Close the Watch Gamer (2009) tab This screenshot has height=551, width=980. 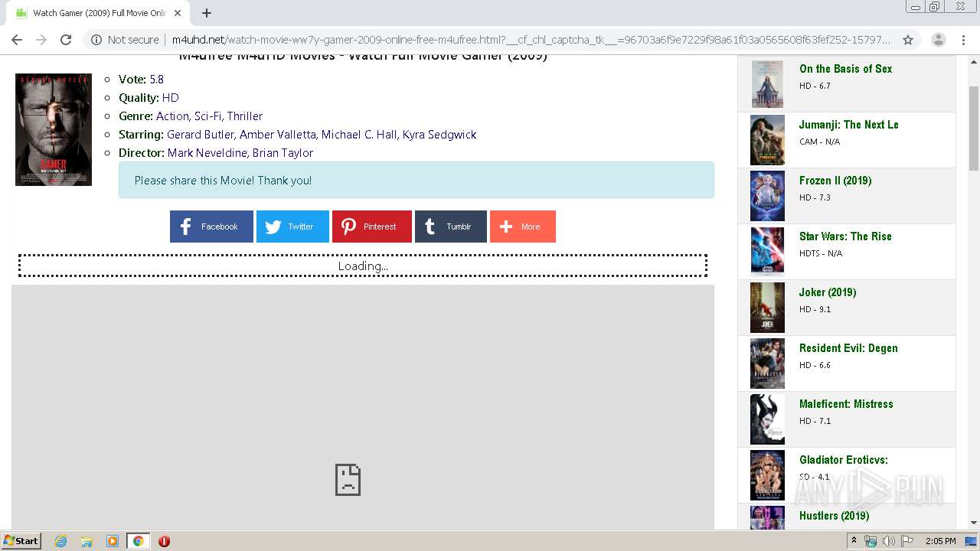point(178,13)
